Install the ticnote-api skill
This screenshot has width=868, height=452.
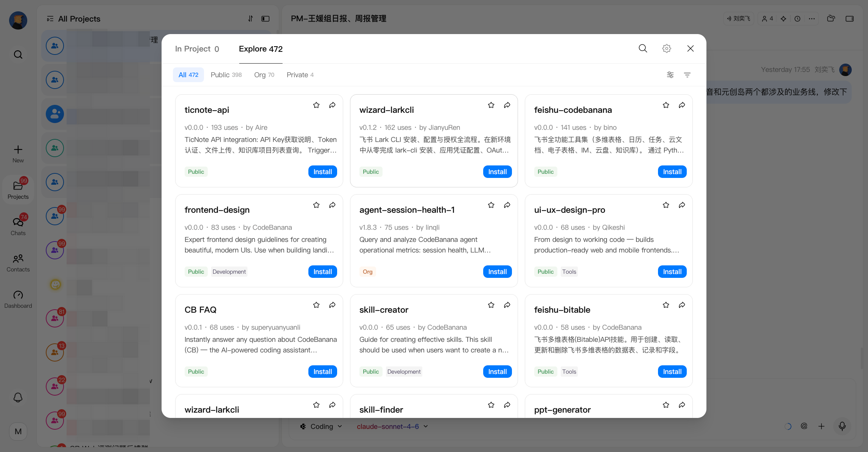(323, 172)
